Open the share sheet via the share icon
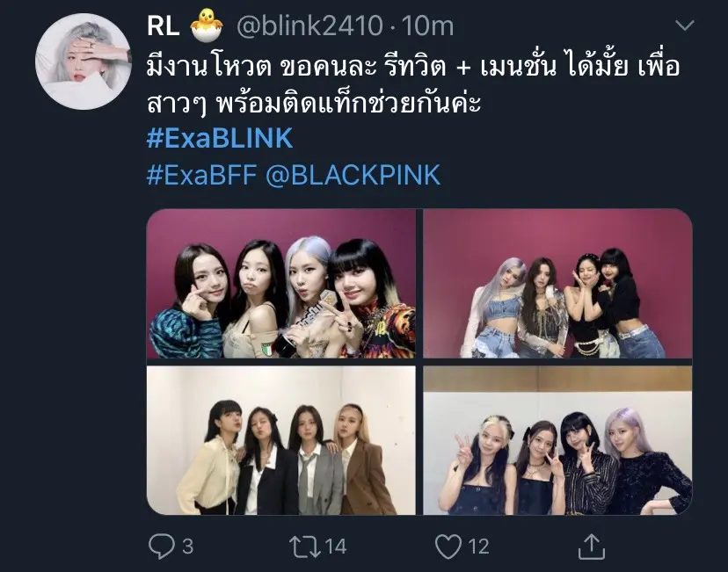 pyautogui.click(x=592, y=546)
